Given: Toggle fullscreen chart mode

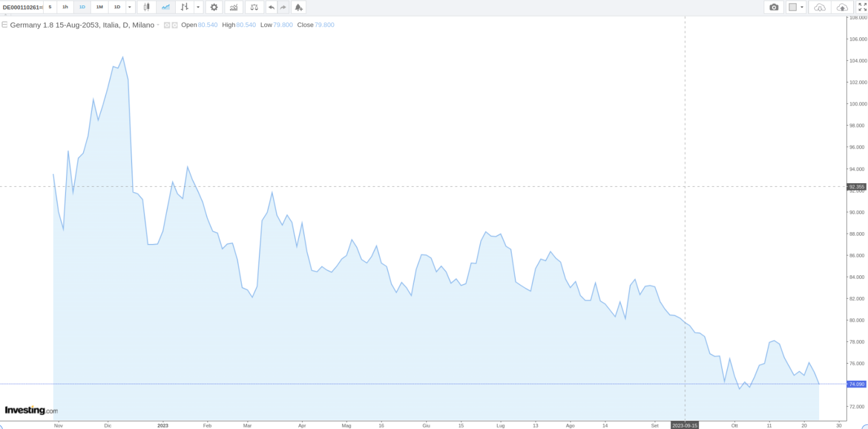Looking at the screenshot, I should click(862, 7).
